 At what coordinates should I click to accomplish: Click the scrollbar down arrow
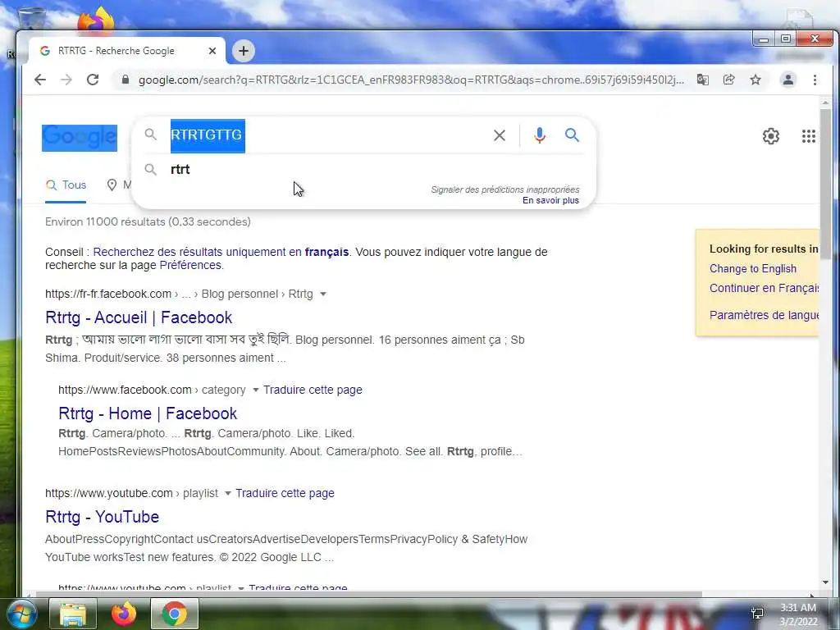pyautogui.click(x=825, y=582)
